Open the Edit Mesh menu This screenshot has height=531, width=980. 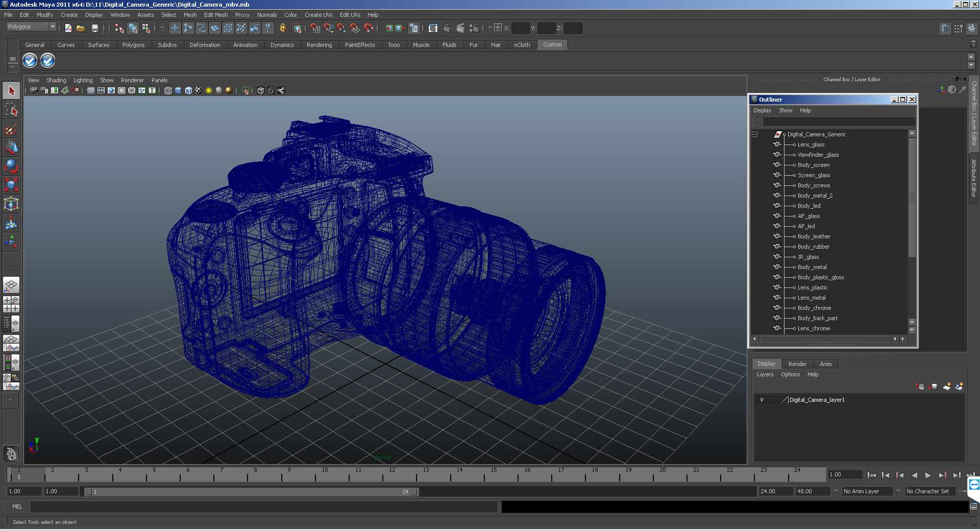pyautogui.click(x=216, y=15)
